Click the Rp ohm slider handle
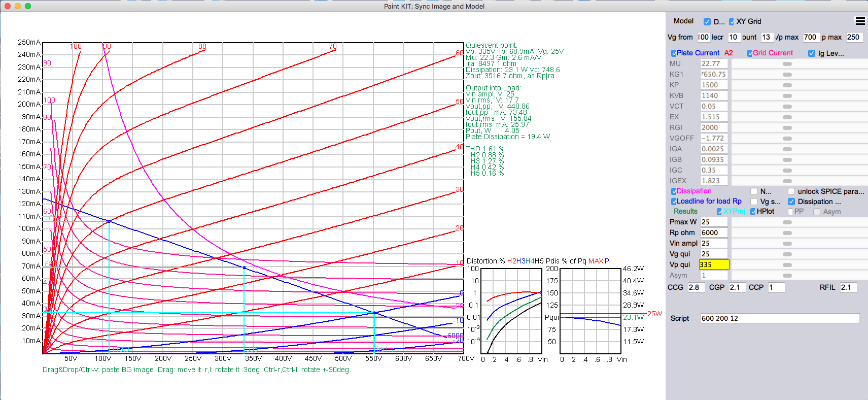Image resolution: width=868 pixels, height=400 pixels. click(787, 233)
